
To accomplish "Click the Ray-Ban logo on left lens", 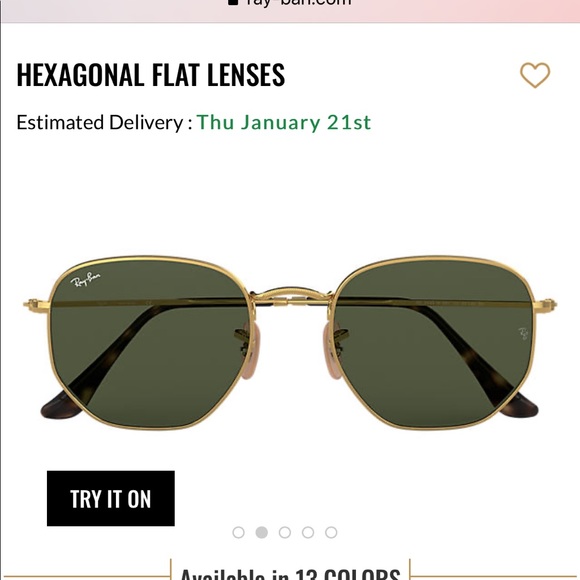I will coord(85,280).
